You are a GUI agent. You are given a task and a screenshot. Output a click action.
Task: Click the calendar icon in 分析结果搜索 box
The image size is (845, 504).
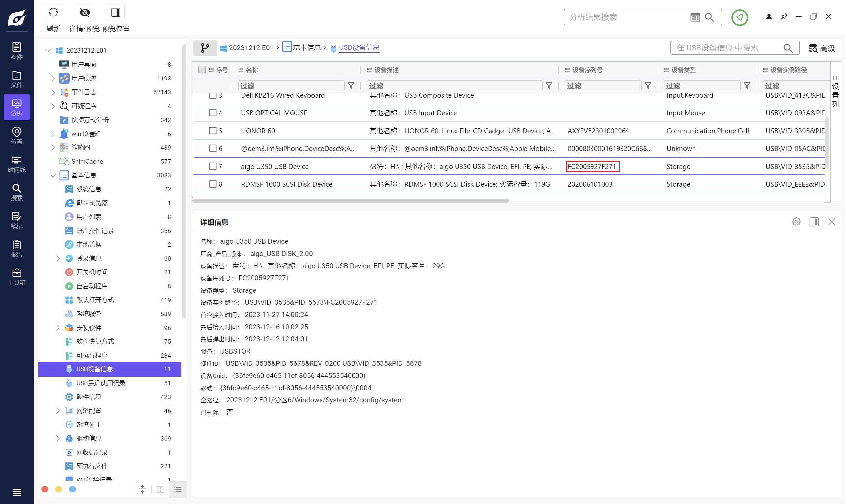[x=695, y=17]
